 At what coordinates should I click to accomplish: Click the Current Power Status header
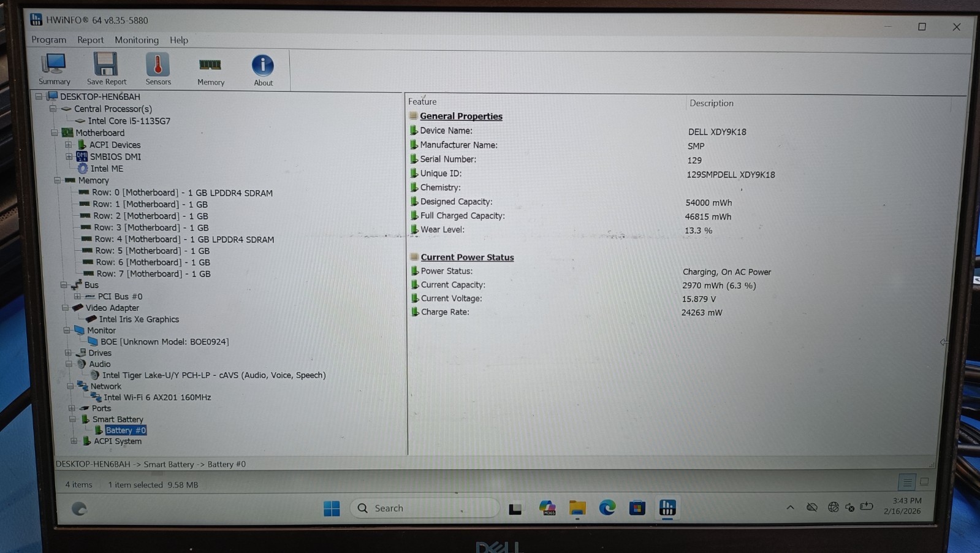click(467, 257)
